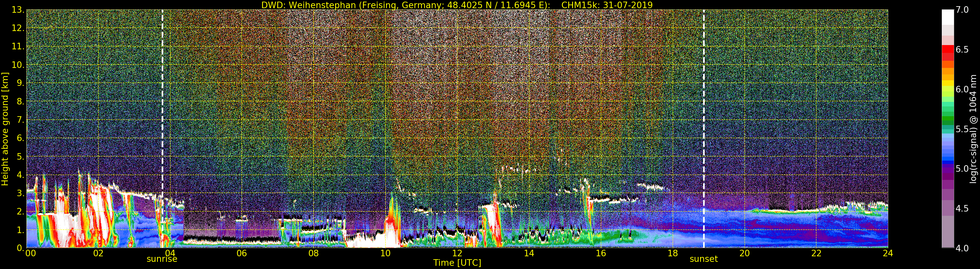Pick the green band near 5.5 on colorbar
The height and width of the screenshot is (269, 980).
click(948, 121)
